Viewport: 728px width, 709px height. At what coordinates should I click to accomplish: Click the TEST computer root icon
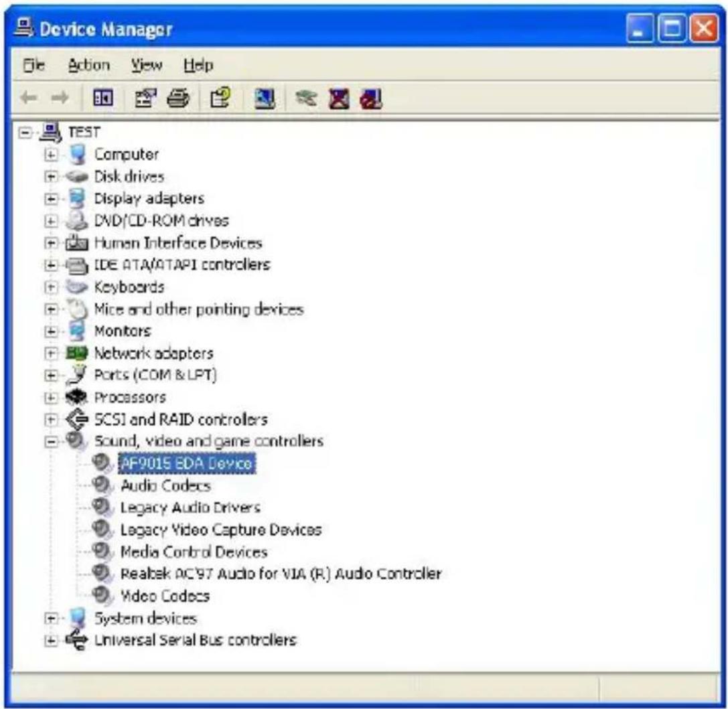click(50, 133)
